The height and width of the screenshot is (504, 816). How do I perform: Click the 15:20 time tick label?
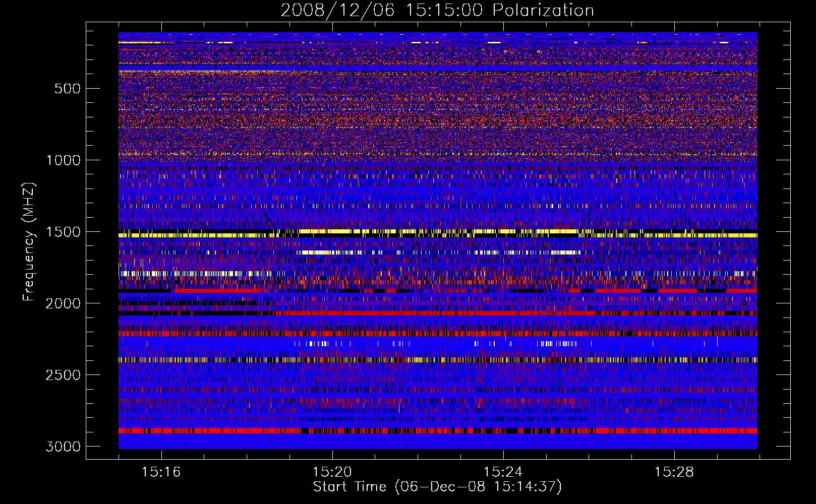332,472
